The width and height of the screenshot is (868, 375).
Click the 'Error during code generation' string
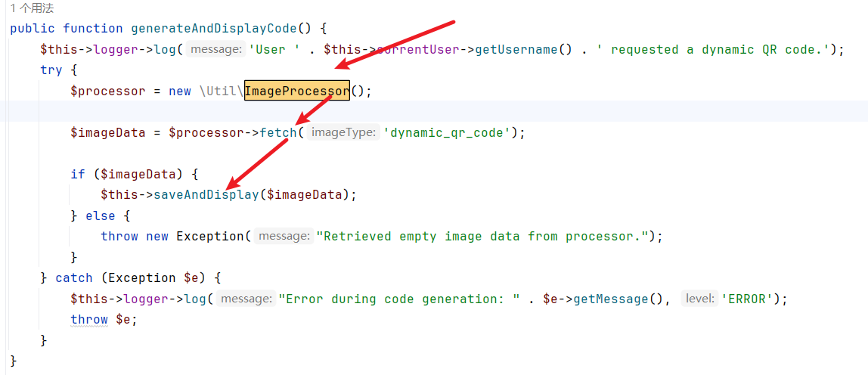[398, 299]
